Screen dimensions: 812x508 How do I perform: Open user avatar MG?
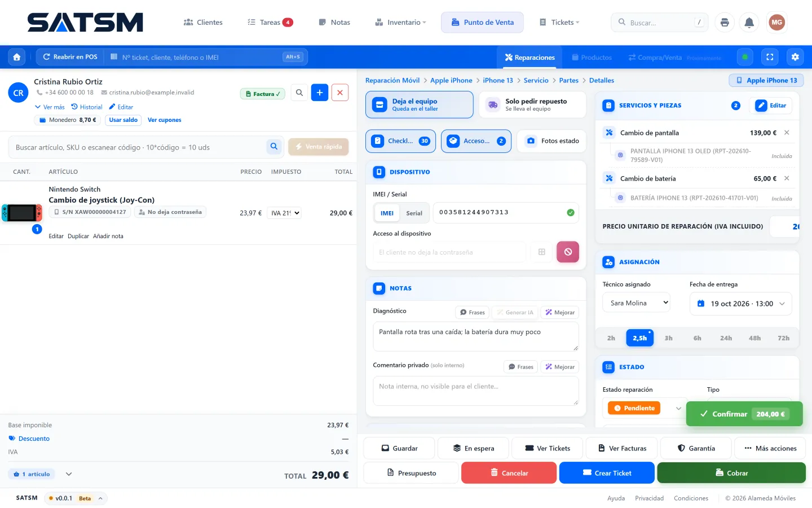click(x=777, y=23)
